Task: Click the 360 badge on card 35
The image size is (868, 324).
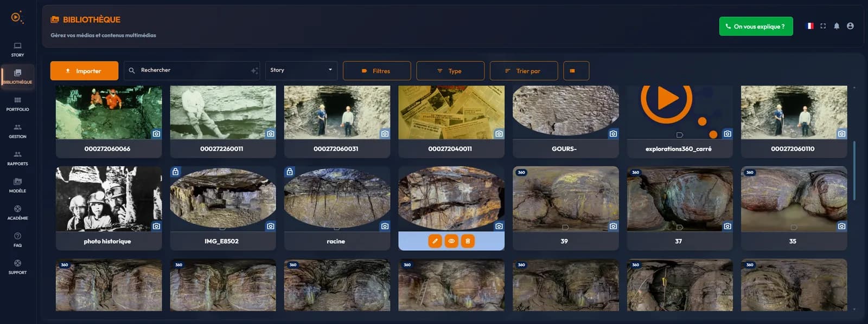Action: coord(750,172)
